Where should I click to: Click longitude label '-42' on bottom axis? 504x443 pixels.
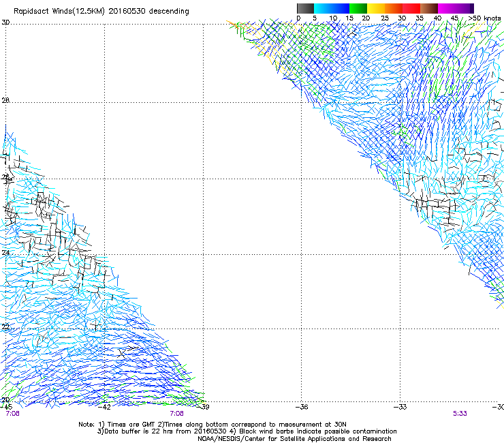pyautogui.click(x=104, y=407)
